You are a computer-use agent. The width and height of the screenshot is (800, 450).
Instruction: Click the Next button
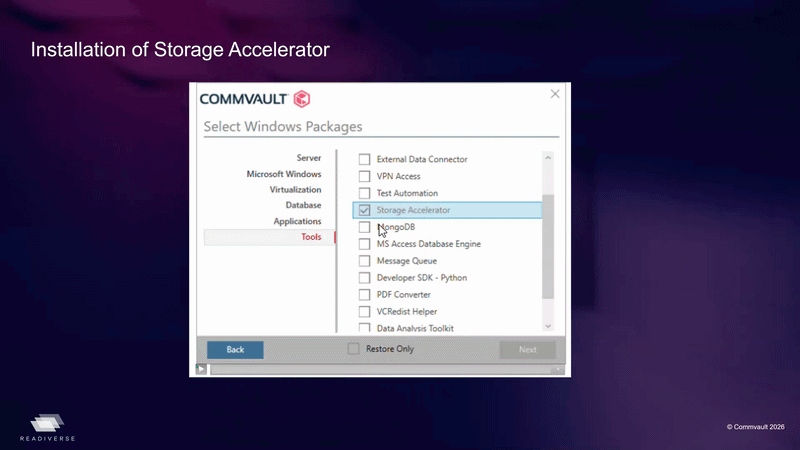528,349
